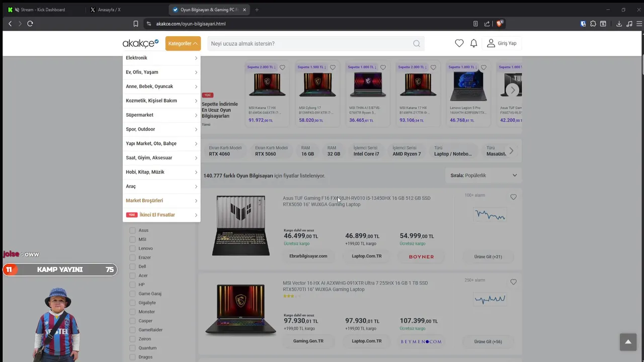Viewport: 644px width, 362px height.
Task: Check the Asus brand filter
Action: 133,230
